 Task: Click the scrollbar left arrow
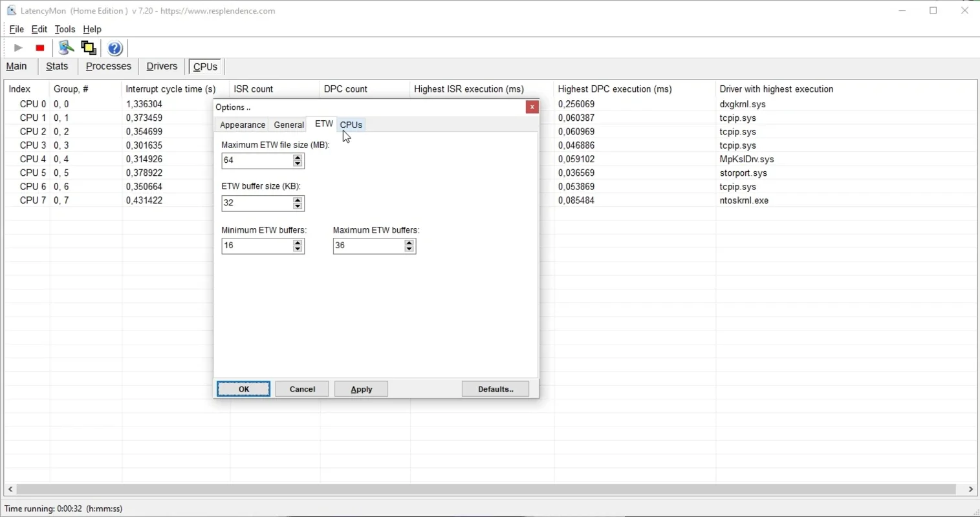pyautogui.click(x=10, y=489)
